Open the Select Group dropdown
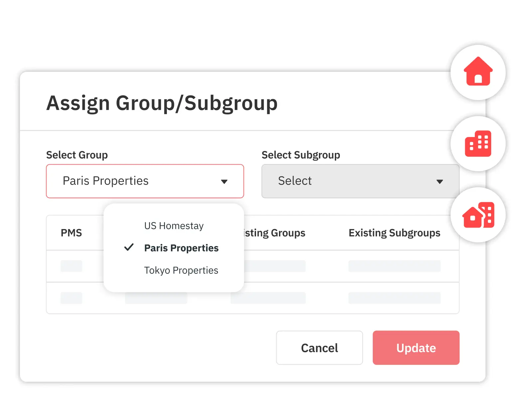The image size is (532, 406). (145, 181)
